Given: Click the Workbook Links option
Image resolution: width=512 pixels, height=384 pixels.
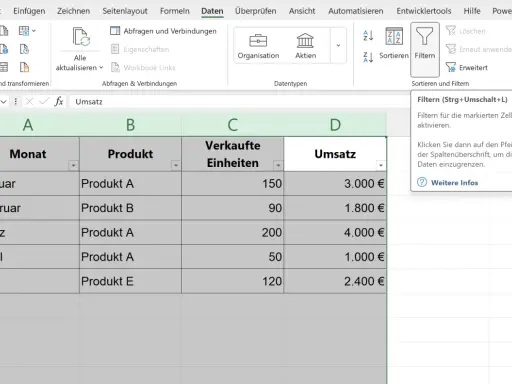Looking at the screenshot, I should [x=143, y=68].
